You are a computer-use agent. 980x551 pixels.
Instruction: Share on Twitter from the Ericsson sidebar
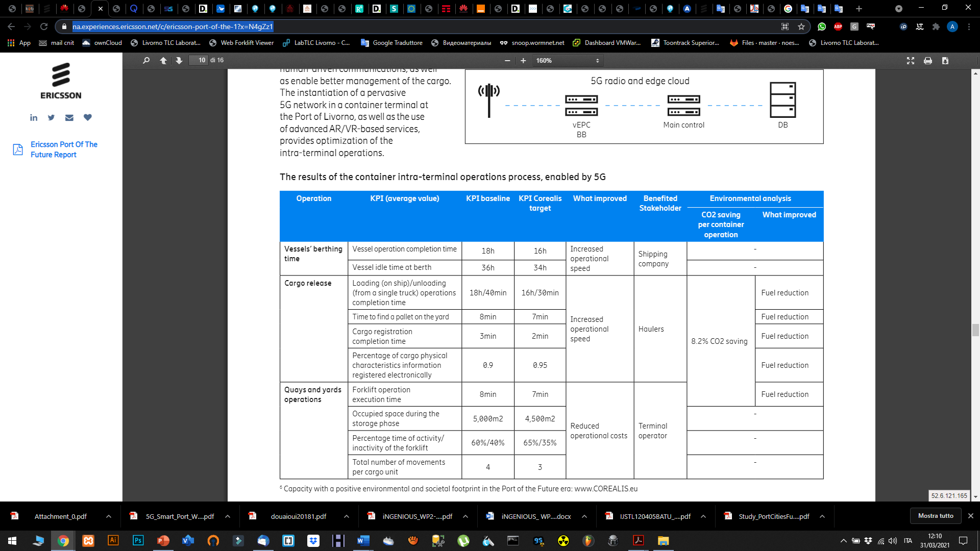tap(51, 118)
